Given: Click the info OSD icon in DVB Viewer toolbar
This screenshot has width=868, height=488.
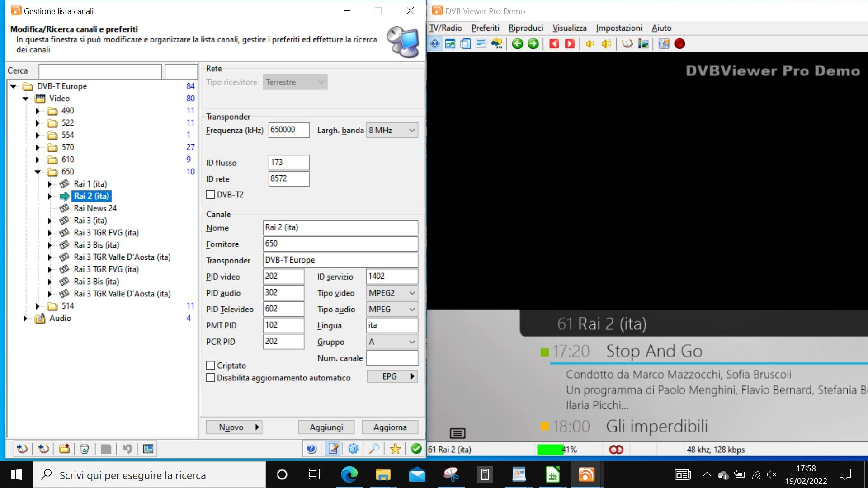Looking at the screenshot, I should pyautogui.click(x=435, y=44).
